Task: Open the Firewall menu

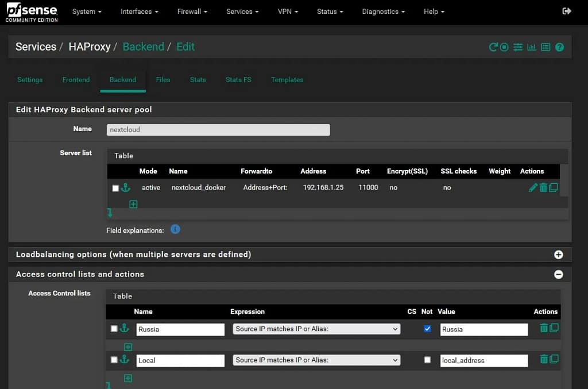Action: 192,11
